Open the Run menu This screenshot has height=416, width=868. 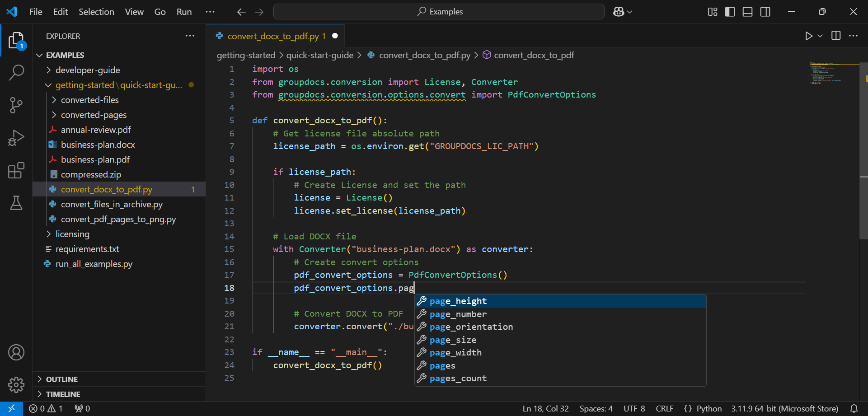tap(184, 12)
